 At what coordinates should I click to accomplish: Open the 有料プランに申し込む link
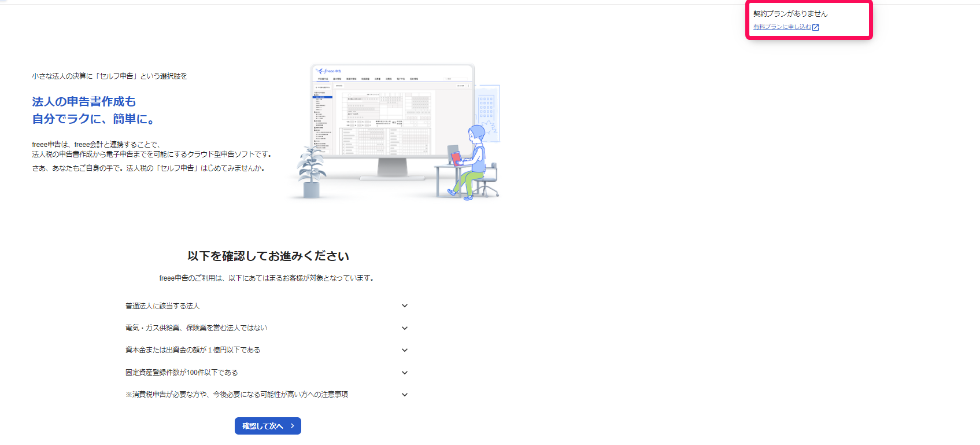coord(782,27)
